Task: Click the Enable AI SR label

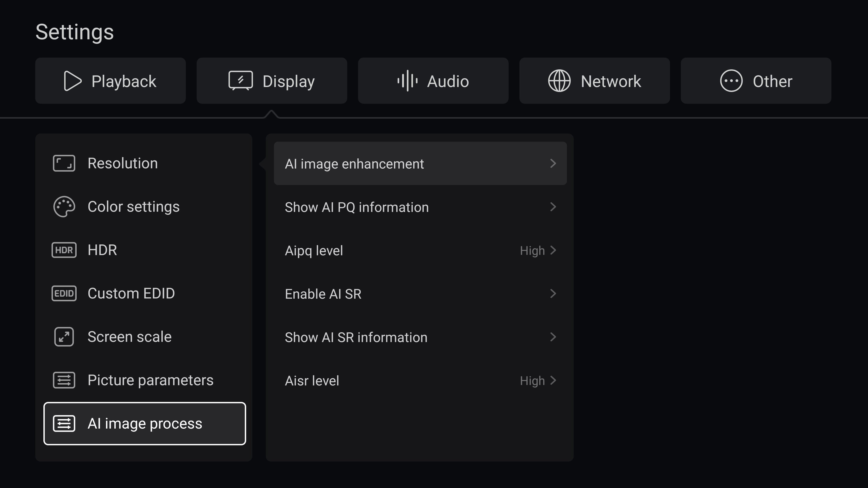Action: coord(323,294)
